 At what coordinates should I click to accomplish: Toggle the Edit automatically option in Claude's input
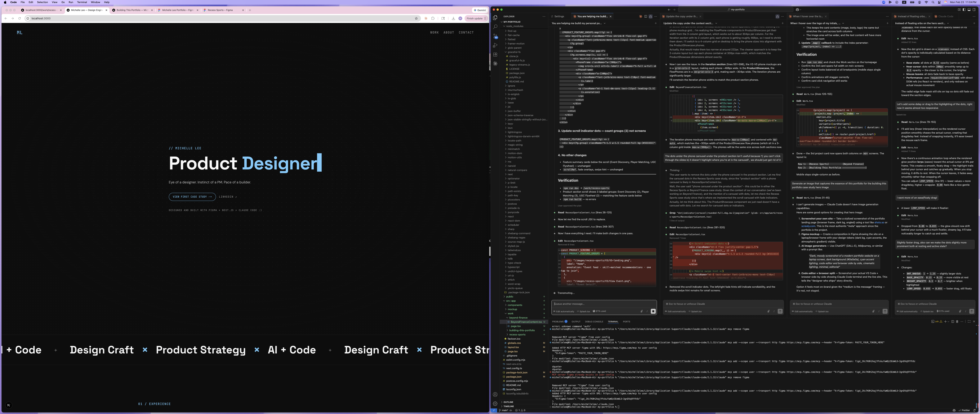coord(564,311)
